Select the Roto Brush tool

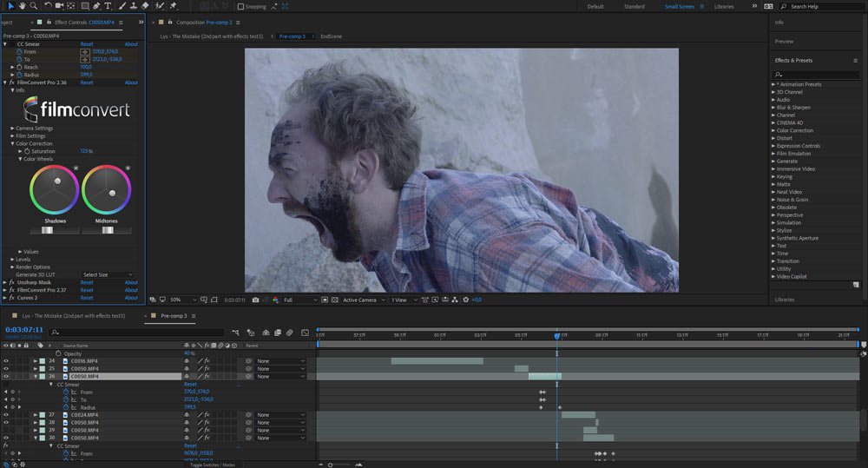pos(160,5)
